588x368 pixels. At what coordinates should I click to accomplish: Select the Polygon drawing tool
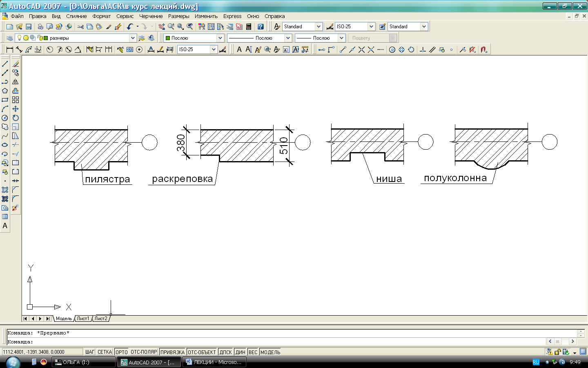[5, 91]
